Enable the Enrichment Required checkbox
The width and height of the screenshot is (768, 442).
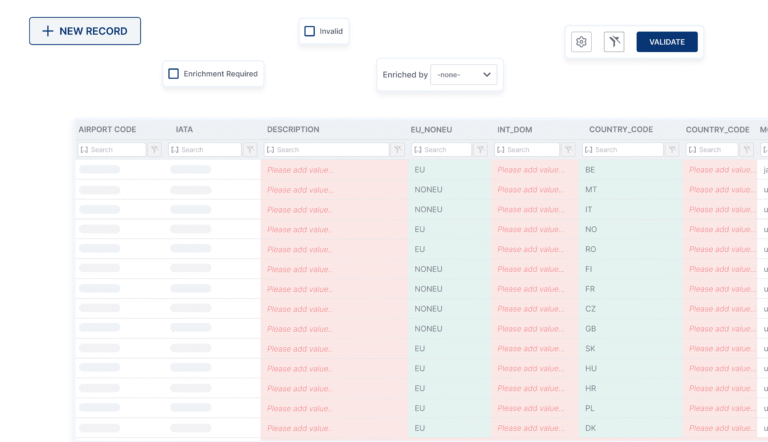pos(174,74)
